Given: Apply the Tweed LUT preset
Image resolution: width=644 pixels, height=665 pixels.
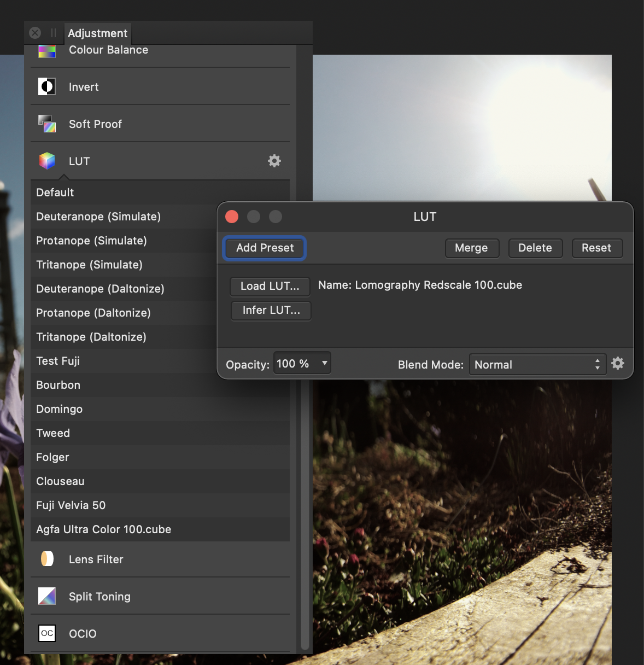Looking at the screenshot, I should (x=160, y=433).
